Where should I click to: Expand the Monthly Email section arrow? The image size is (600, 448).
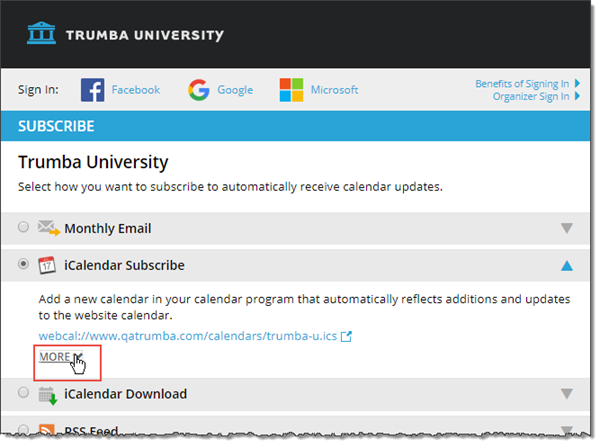567,228
